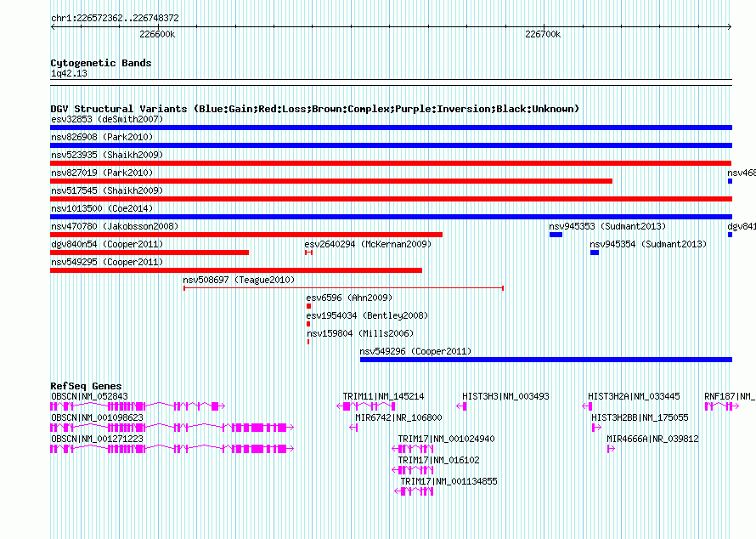Select the HIST3H2BB arrow glyph

[596, 428]
